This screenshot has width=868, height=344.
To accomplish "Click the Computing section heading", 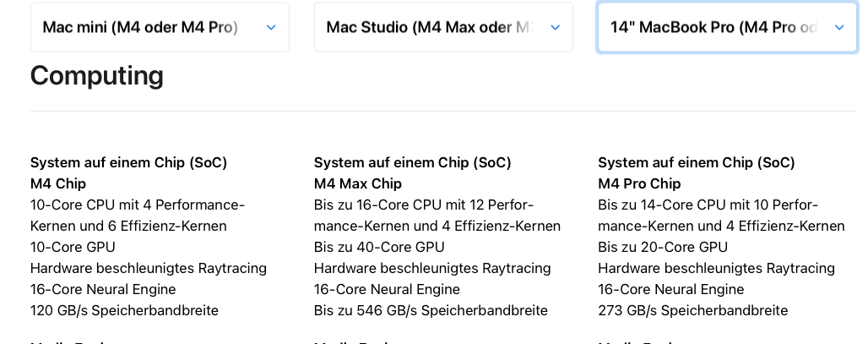I will [97, 75].
